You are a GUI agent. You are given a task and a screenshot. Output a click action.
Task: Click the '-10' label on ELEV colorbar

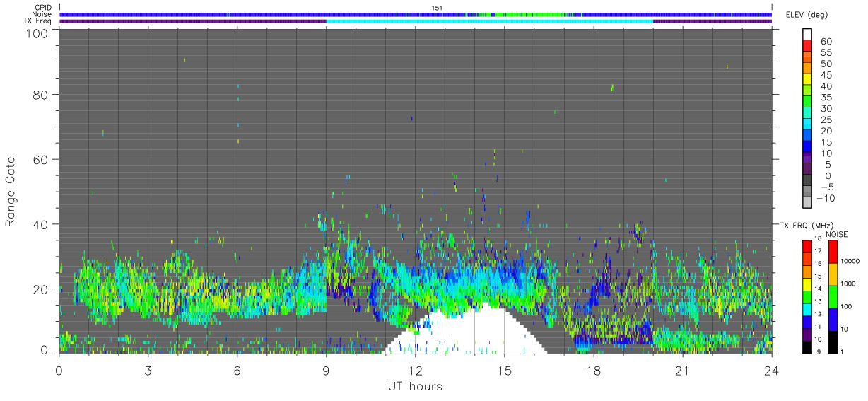click(x=825, y=197)
